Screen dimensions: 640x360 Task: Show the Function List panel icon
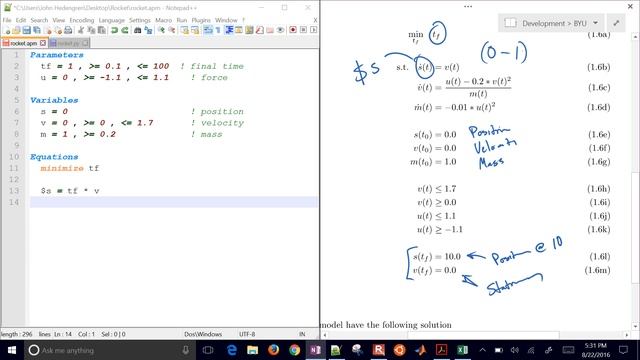click(x=260, y=30)
